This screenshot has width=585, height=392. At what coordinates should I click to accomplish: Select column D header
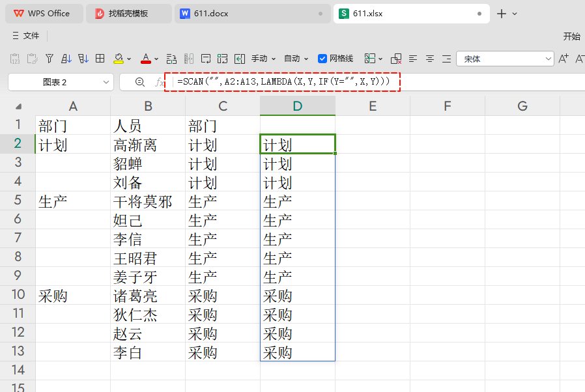tap(298, 106)
